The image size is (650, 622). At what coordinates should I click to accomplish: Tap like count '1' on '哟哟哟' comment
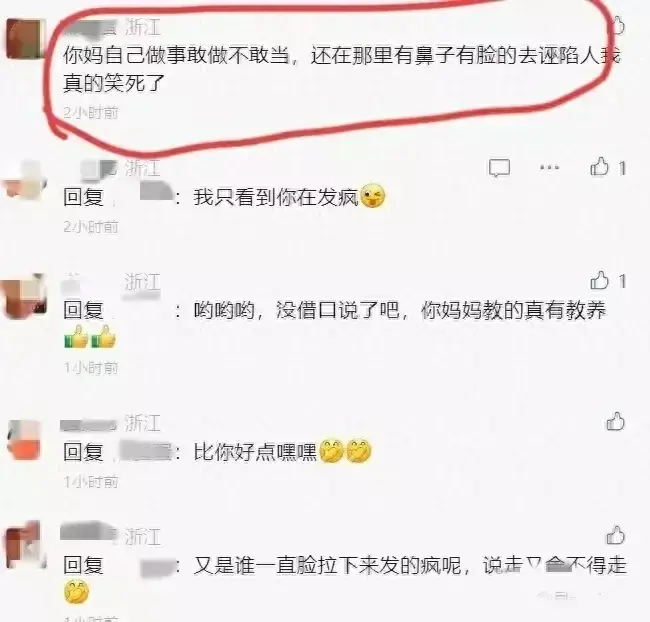622,282
